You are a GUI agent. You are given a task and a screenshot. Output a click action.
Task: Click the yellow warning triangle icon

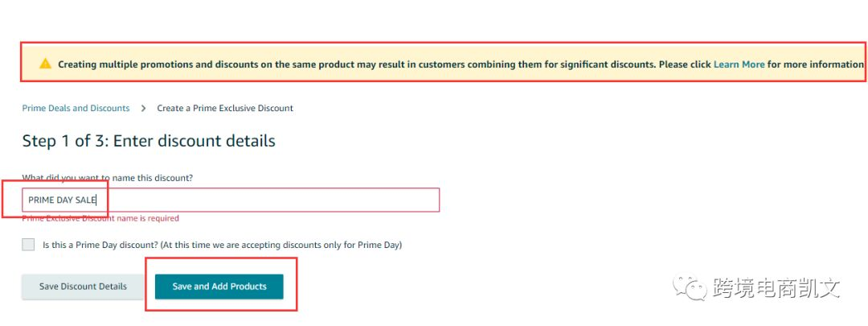(45, 64)
